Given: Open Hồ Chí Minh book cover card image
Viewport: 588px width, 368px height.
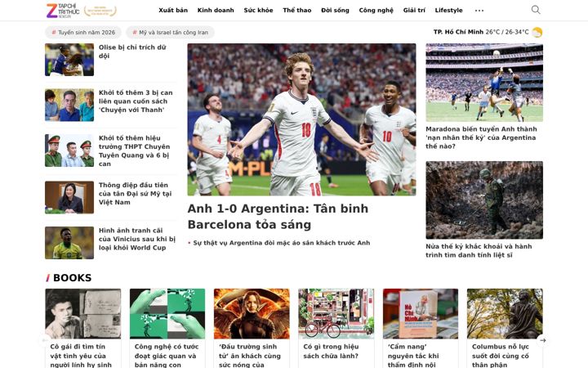Looking at the screenshot, I should (421, 313).
